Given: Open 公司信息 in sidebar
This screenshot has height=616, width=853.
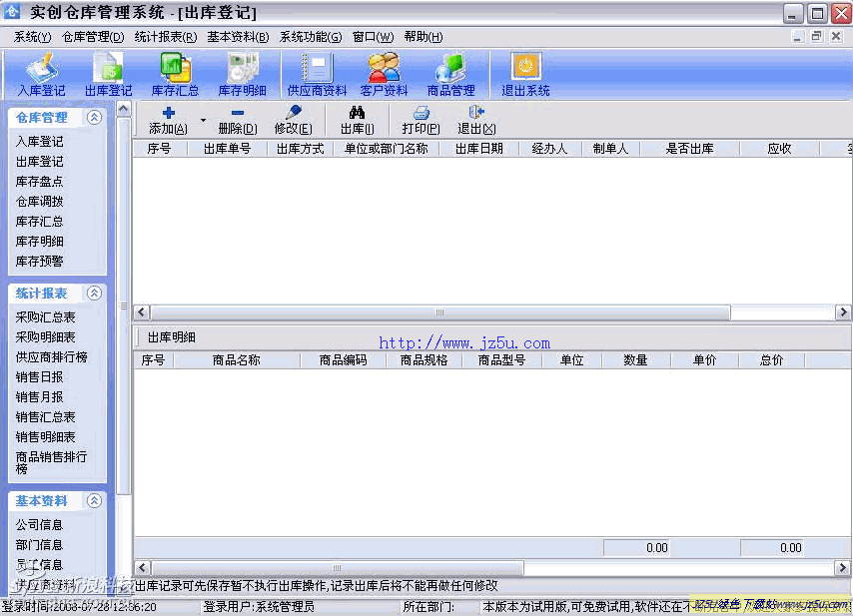Looking at the screenshot, I should coord(39,525).
